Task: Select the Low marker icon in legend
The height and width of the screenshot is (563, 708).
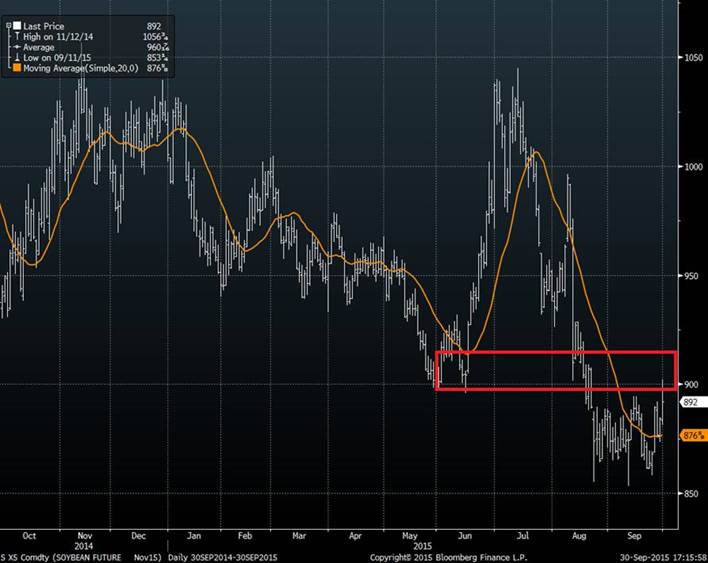Action: (x=17, y=57)
